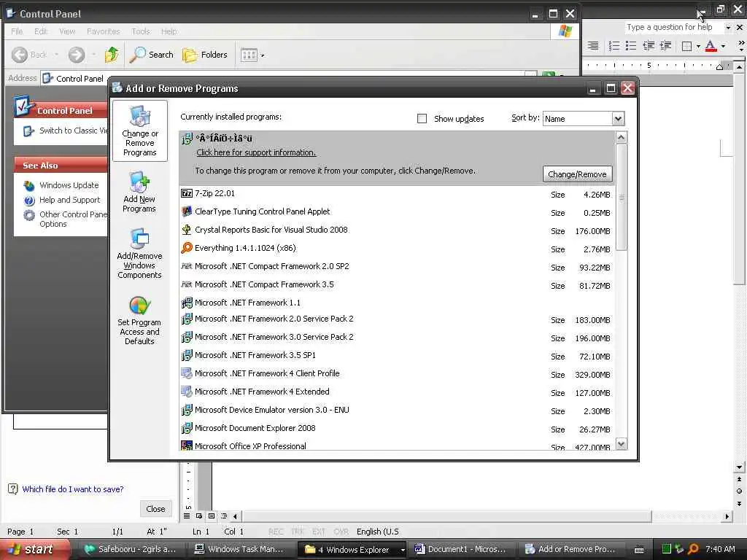Click the Search toolbar button in Control Panel
The height and width of the screenshot is (560, 747).
tap(152, 55)
